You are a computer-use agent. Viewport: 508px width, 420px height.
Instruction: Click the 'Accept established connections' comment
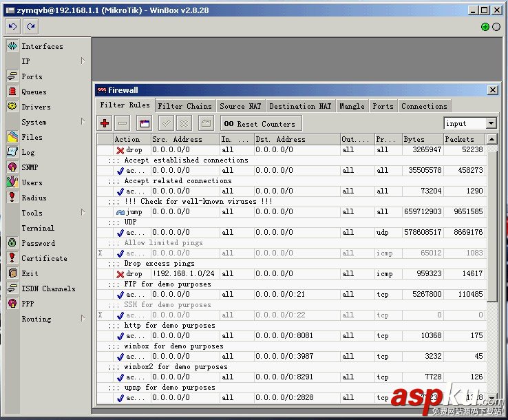point(187,160)
